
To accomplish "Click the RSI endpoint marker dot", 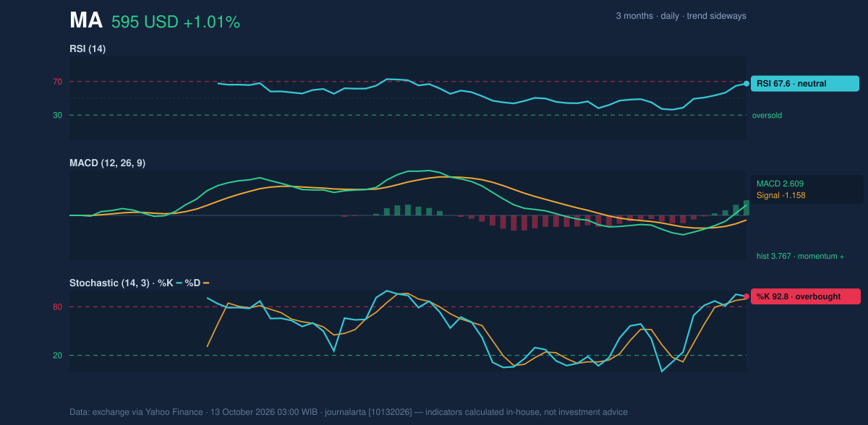I will tap(746, 83).
